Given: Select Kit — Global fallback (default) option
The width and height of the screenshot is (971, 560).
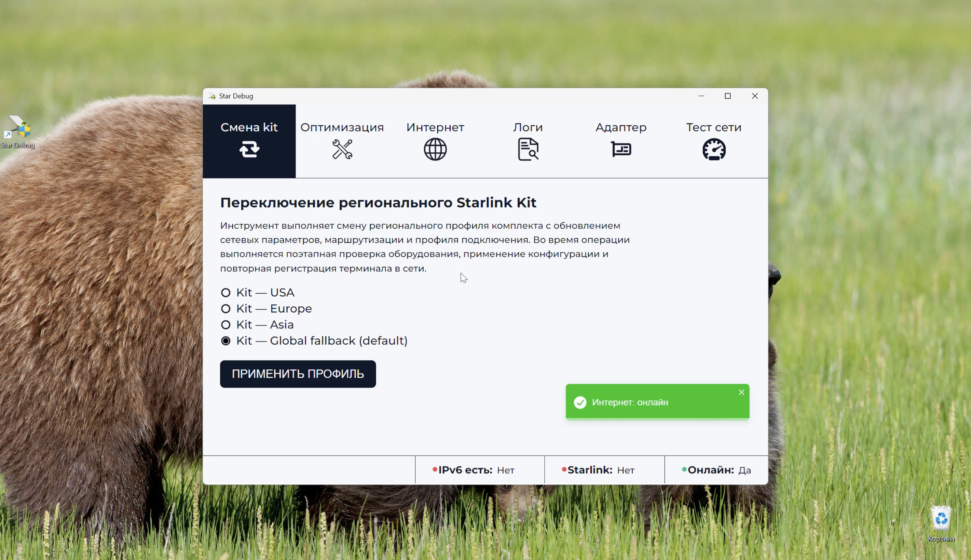Looking at the screenshot, I should 226,341.
